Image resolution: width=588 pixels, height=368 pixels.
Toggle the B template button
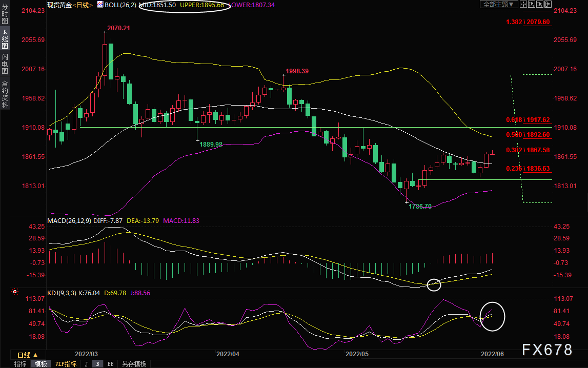click(x=97, y=364)
